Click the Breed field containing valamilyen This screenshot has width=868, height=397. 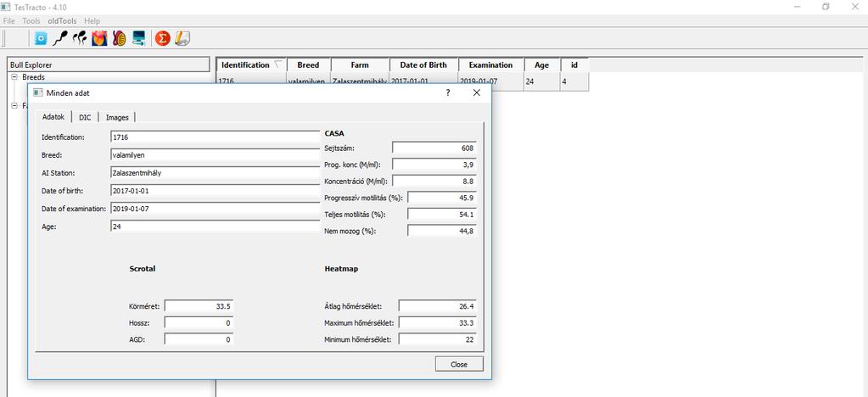click(x=215, y=155)
